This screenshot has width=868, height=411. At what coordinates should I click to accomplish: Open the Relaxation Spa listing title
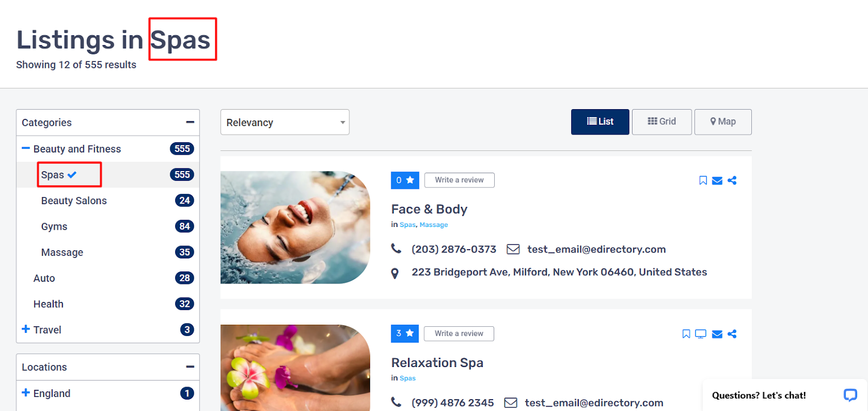437,363
